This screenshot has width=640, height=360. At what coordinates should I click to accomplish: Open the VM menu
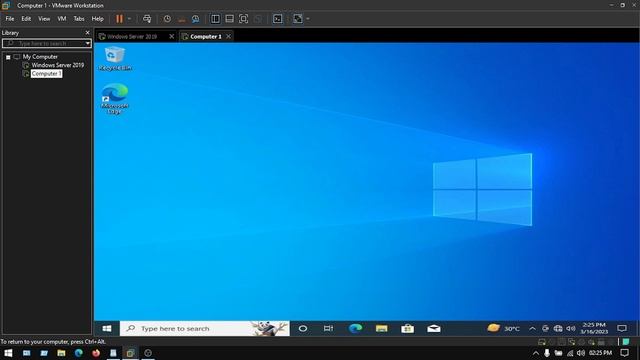[x=62, y=19]
